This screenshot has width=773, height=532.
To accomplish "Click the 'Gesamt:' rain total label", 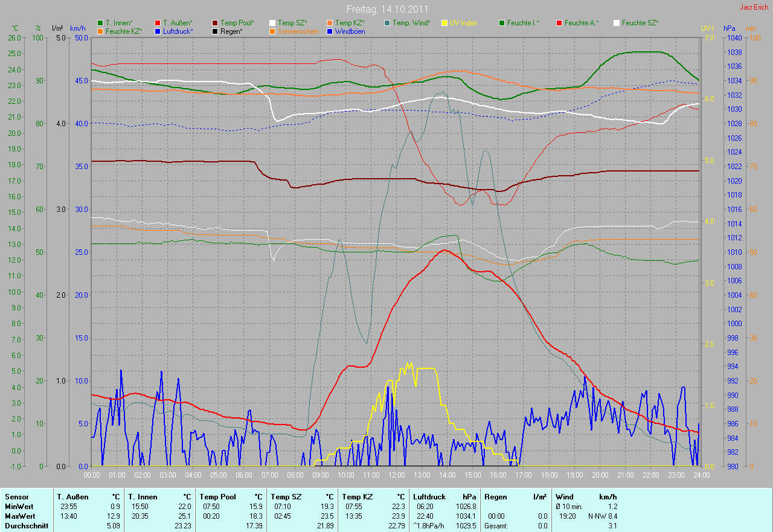I will click(x=496, y=526).
